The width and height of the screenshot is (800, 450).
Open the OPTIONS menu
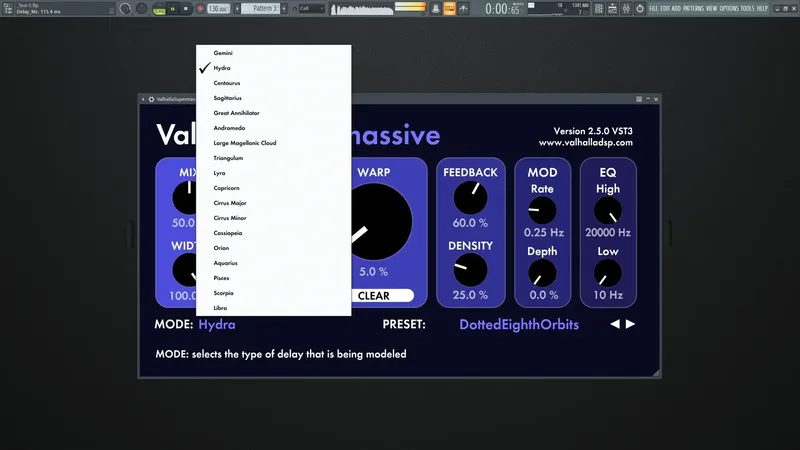point(729,9)
